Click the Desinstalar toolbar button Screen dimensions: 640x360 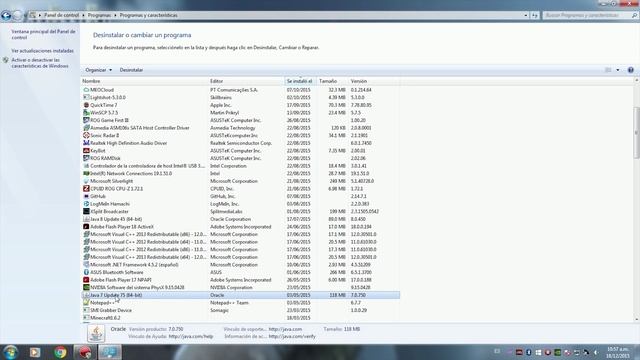(131, 70)
